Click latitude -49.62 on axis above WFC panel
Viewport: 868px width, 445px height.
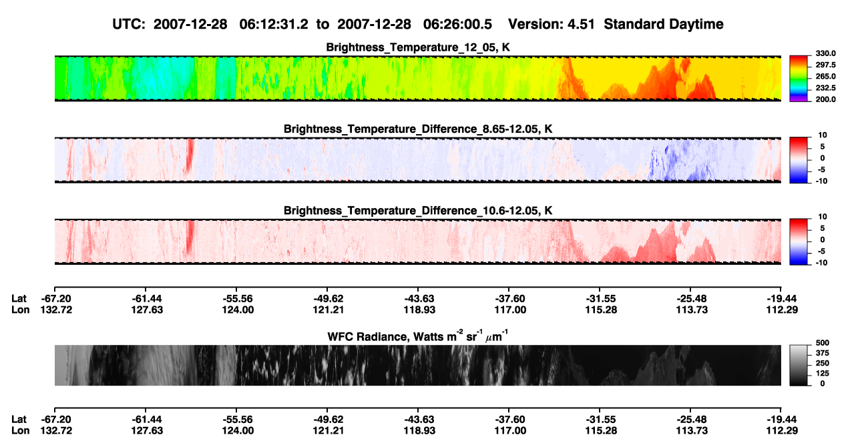[x=329, y=299]
